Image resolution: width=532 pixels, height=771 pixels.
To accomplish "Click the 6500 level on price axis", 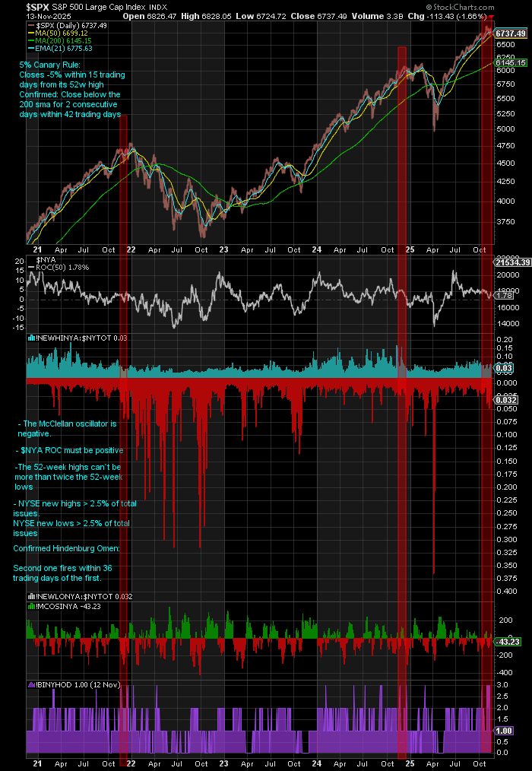I will coord(505,44).
